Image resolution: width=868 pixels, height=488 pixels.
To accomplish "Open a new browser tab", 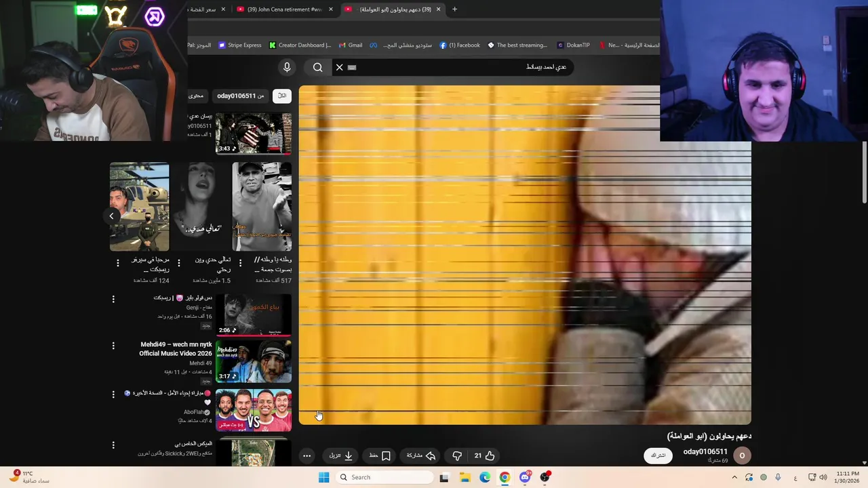I will click(454, 9).
